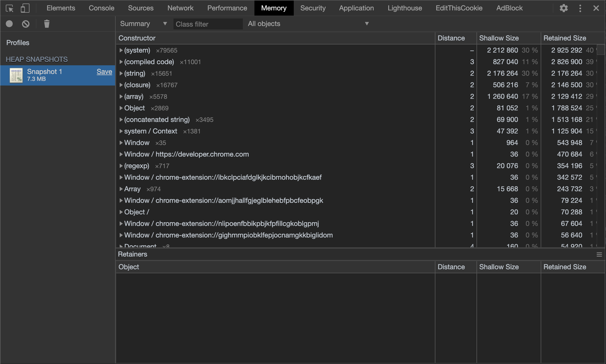Open DevTools settings gear
606x364 pixels.
(563, 8)
